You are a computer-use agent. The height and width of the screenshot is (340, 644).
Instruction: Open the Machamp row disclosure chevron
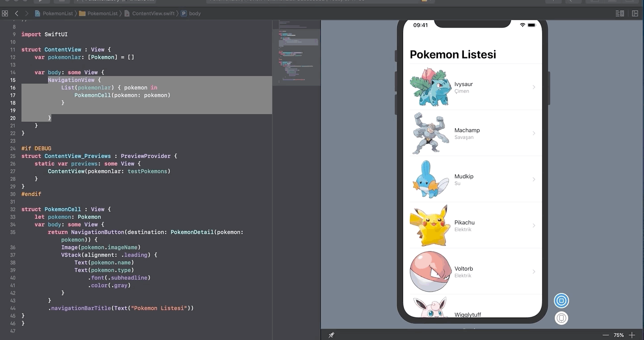pos(534,133)
